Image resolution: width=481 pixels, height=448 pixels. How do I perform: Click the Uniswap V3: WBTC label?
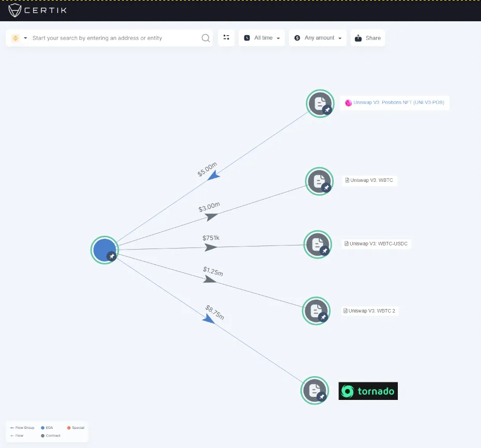(369, 180)
